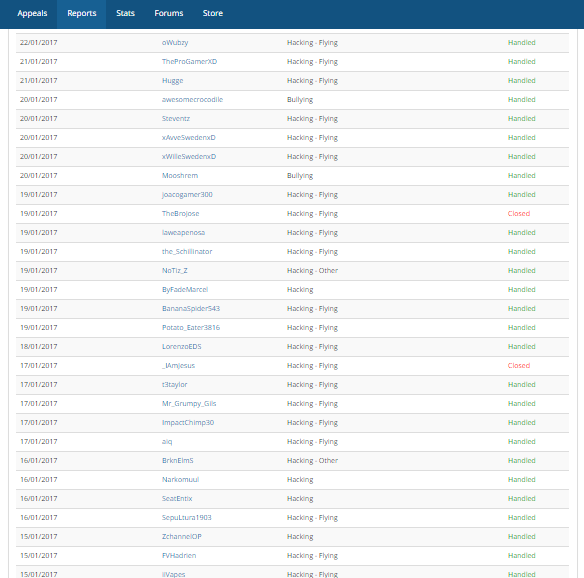Viewport: 584px width, 578px height.
Task: Select Potato_Eater3816 player link
Action: [x=191, y=327]
